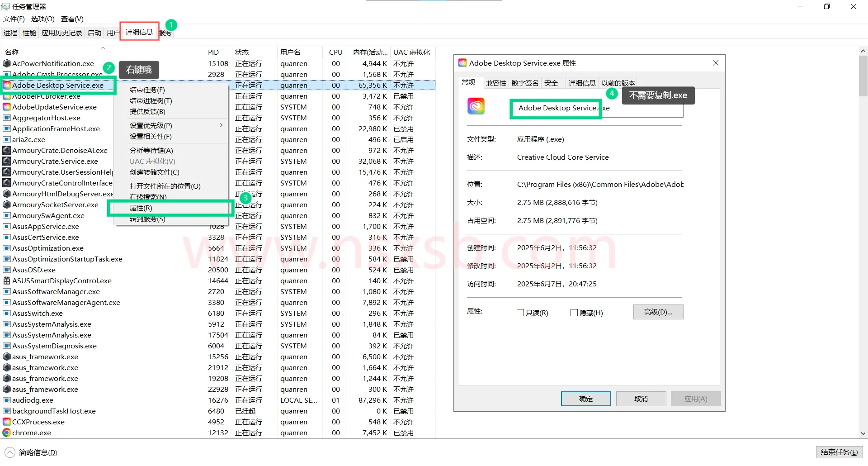Screen dimensions: 868x466
Task: Open the 文件(F) menu
Action: (x=14, y=19)
